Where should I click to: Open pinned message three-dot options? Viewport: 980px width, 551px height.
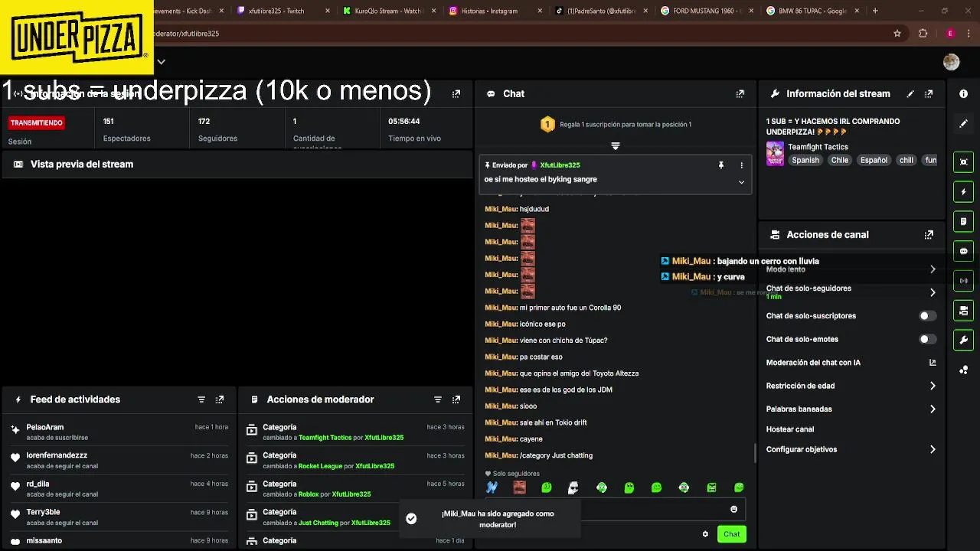click(741, 165)
